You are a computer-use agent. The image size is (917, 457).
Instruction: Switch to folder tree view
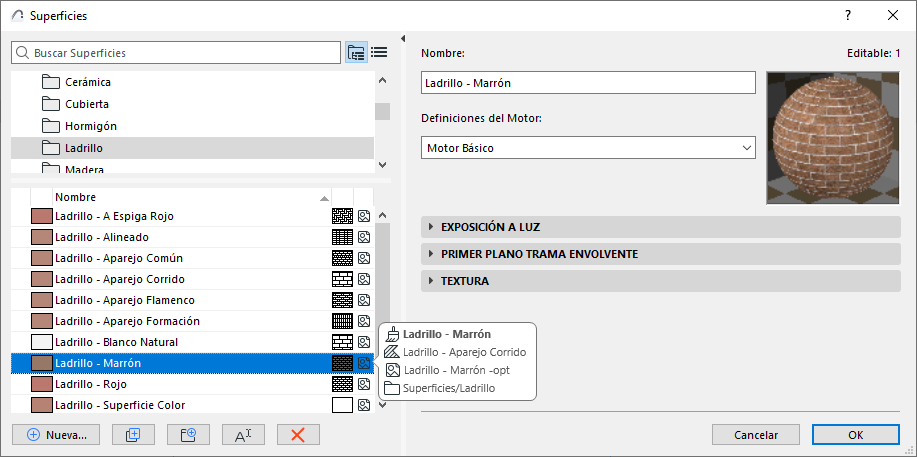(356, 52)
